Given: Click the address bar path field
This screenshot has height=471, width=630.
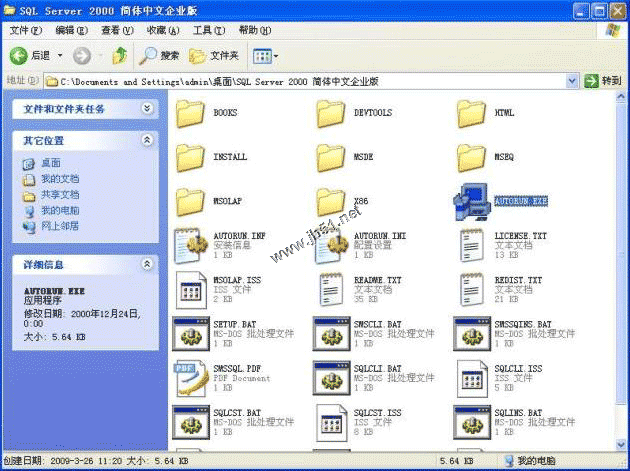Looking at the screenshot, I should tap(300, 81).
